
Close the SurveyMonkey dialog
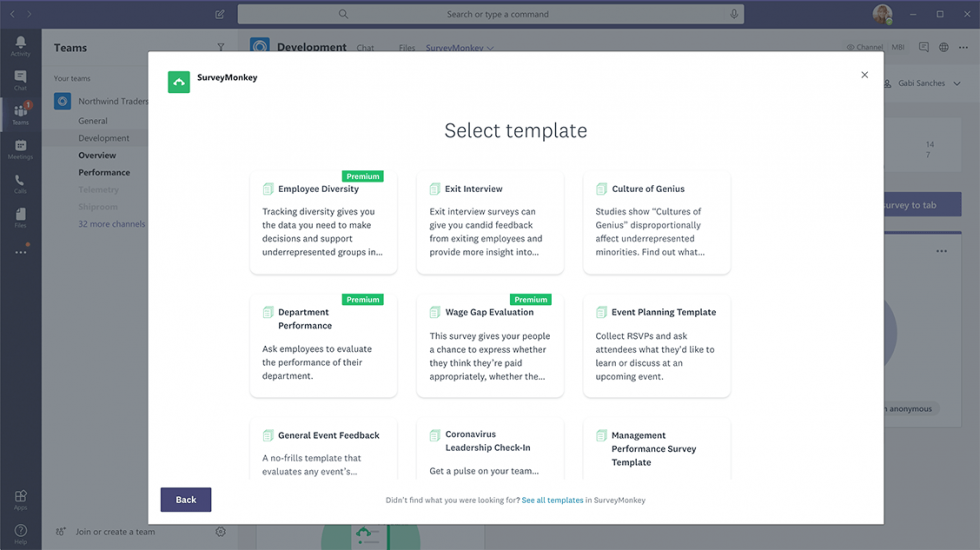pyautogui.click(x=864, y=75)
